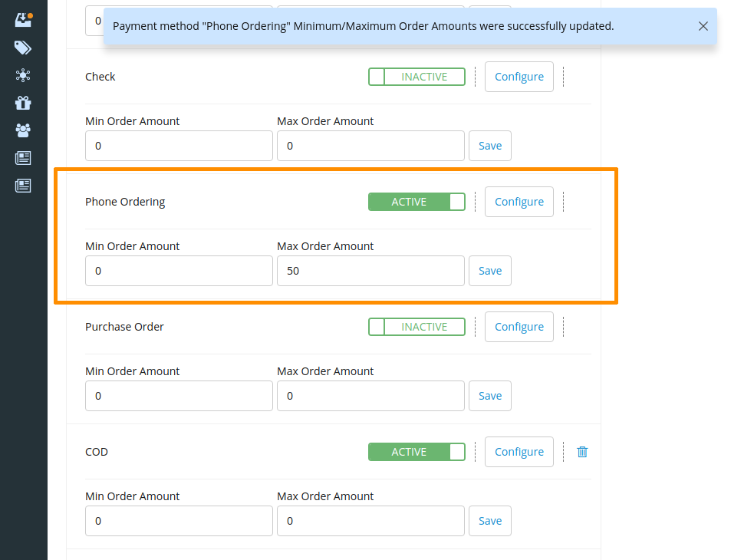Save Phone Ordering order amounts
Viewport: 754px width, 560px height.
tap(489, 271)
